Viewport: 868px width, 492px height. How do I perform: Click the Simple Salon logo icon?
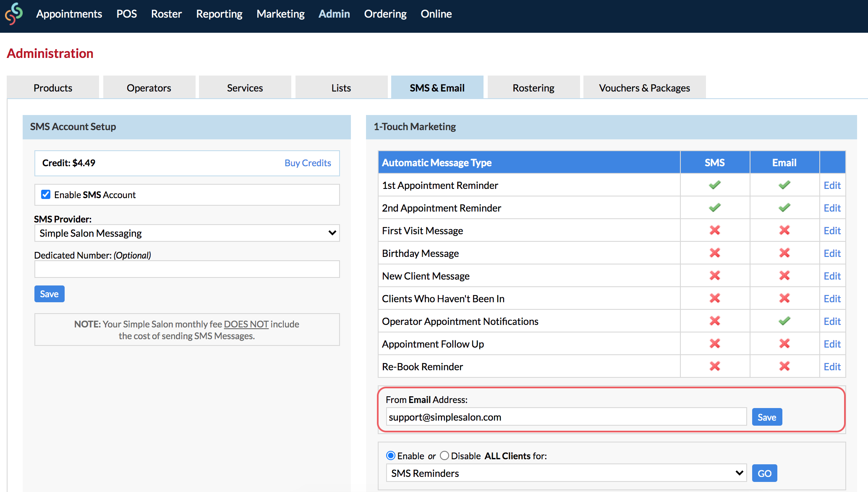(x=14, y=14)
